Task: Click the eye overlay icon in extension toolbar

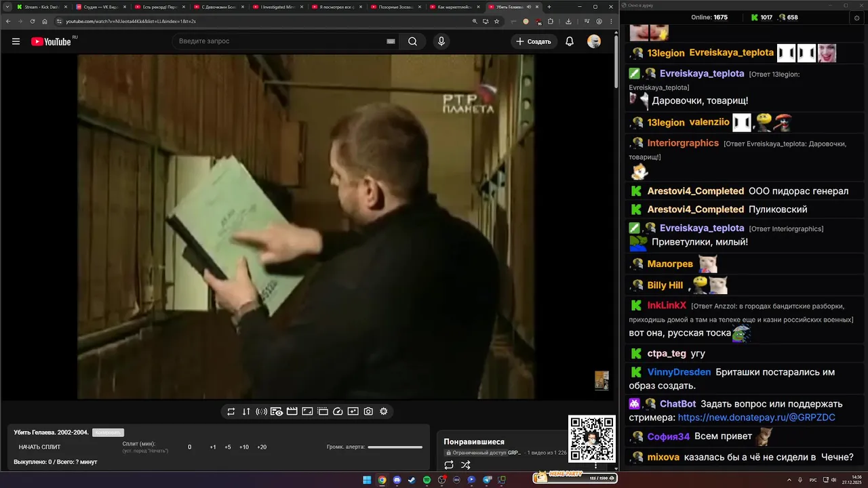Action: [x=277, y=411]
